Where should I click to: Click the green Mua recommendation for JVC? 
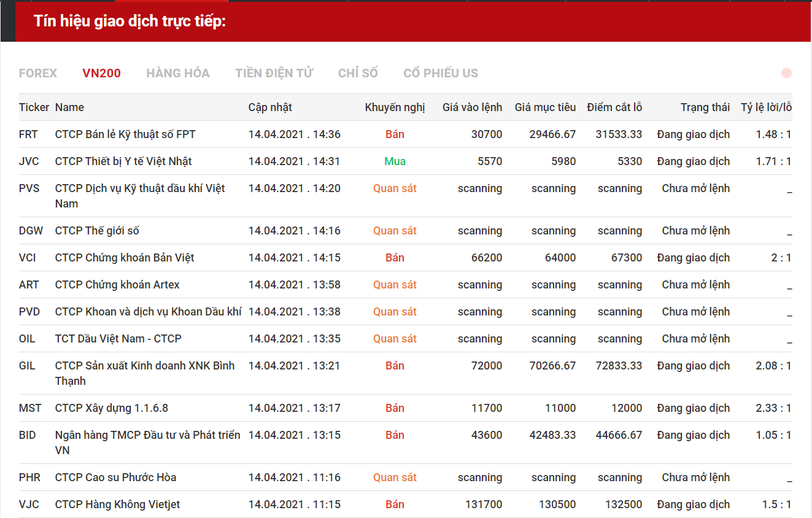pyautogui.click(x=395, y=161)
